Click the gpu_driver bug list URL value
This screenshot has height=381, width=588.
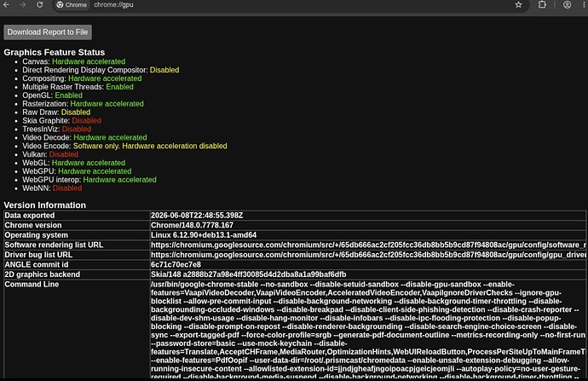click(x=368, y=255)
